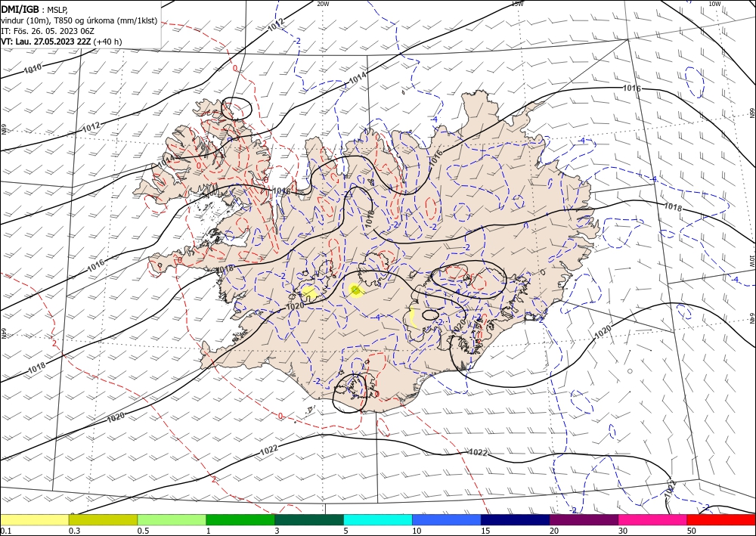Click the legend value '0.3'
The height and width of the screenshot is (536, 756).
pos(74,531)
